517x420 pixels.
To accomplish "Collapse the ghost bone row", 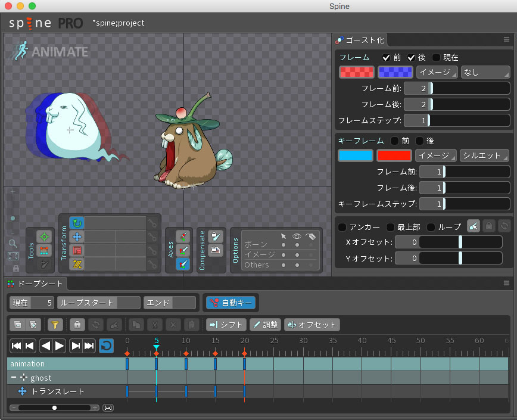I will pos(14,377).
